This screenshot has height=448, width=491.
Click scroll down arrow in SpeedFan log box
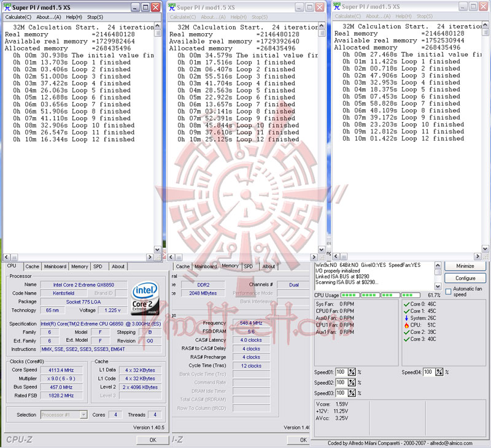[438, 286]
